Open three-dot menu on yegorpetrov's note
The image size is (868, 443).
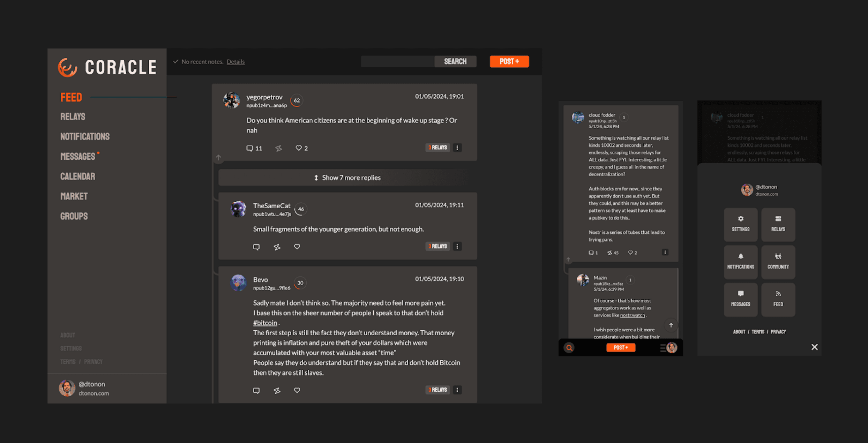pos(457,148)
